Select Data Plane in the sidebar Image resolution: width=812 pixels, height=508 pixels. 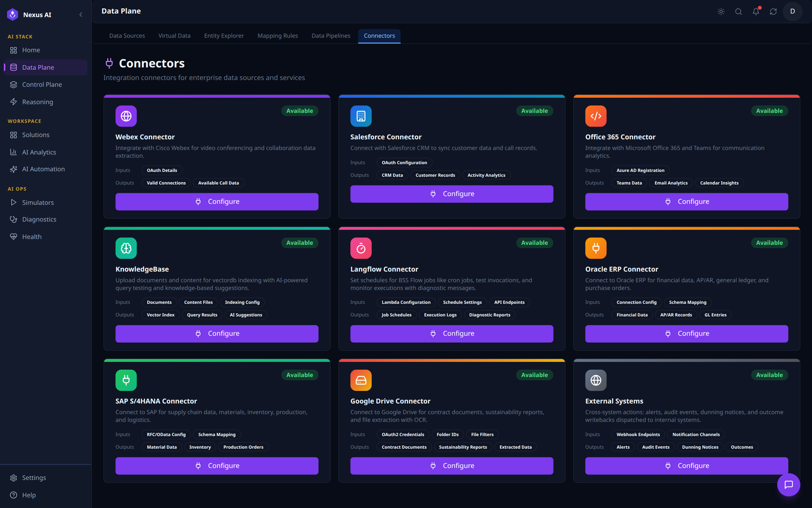(46, 67)
